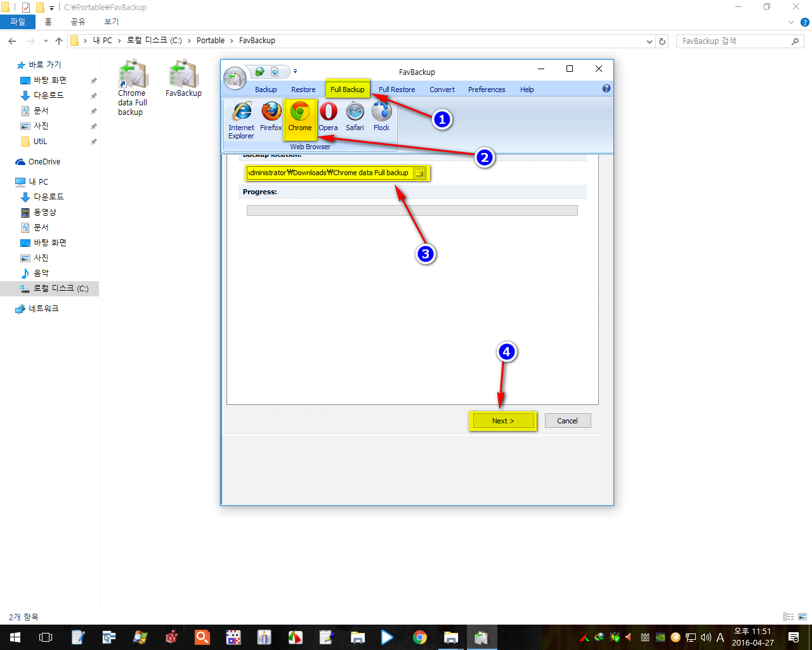Open the 홈 ribbon tab

48,22
